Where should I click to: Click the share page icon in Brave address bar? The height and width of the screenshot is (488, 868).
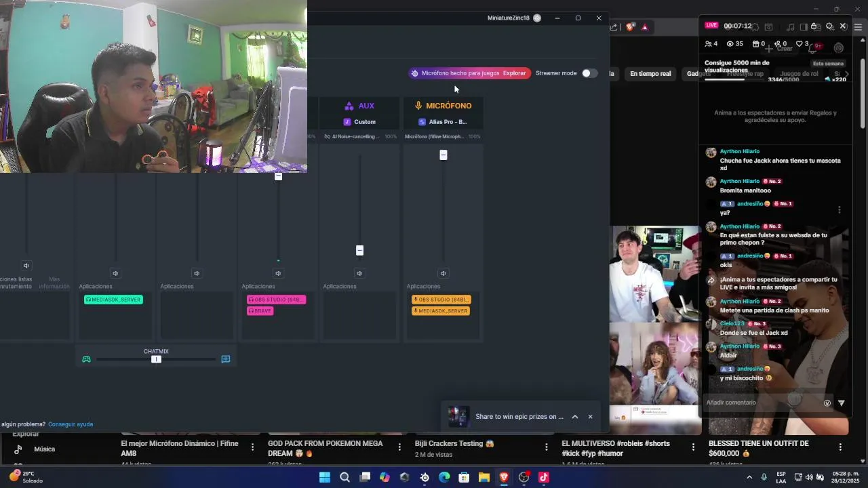pos(614,27)
